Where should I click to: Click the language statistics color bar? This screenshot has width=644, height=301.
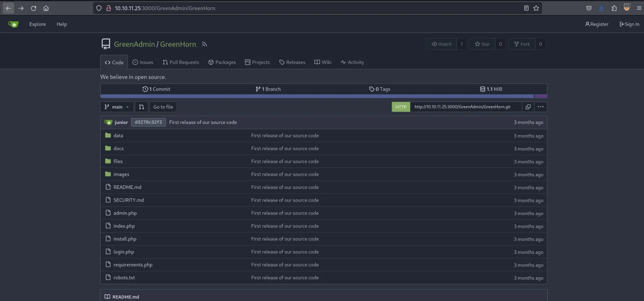[x=317, y=96]
